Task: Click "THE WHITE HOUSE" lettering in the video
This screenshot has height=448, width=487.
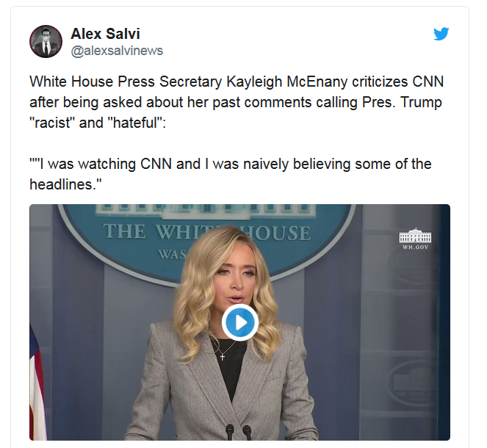Action: 207,232
